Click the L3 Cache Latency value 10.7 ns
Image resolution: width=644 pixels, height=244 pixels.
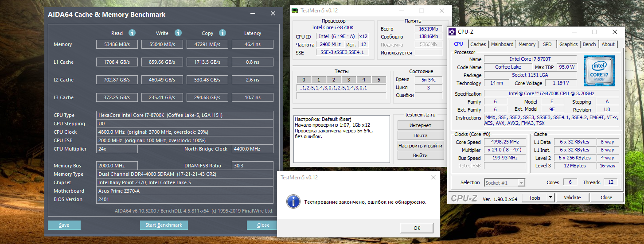(x=252, y=97)
